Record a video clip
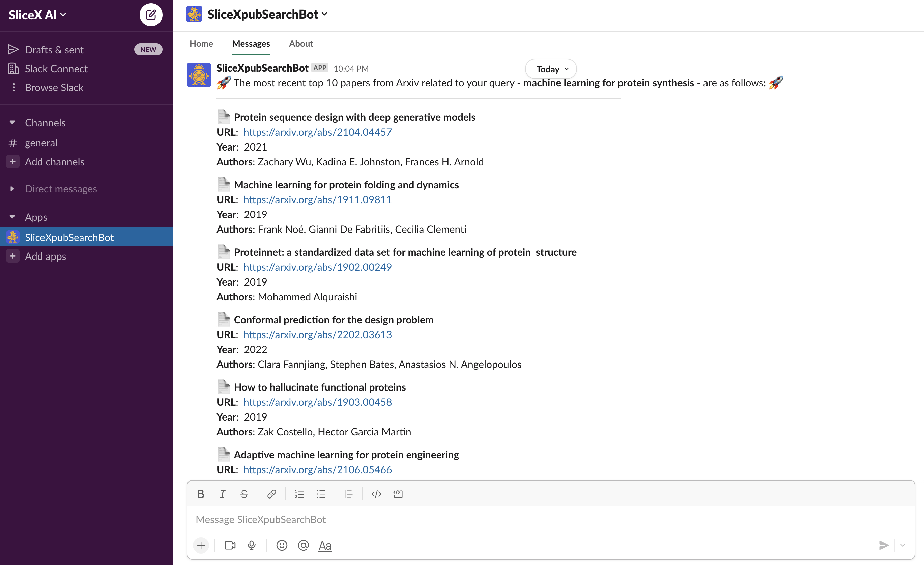924x565 pixels. point(230,545)
